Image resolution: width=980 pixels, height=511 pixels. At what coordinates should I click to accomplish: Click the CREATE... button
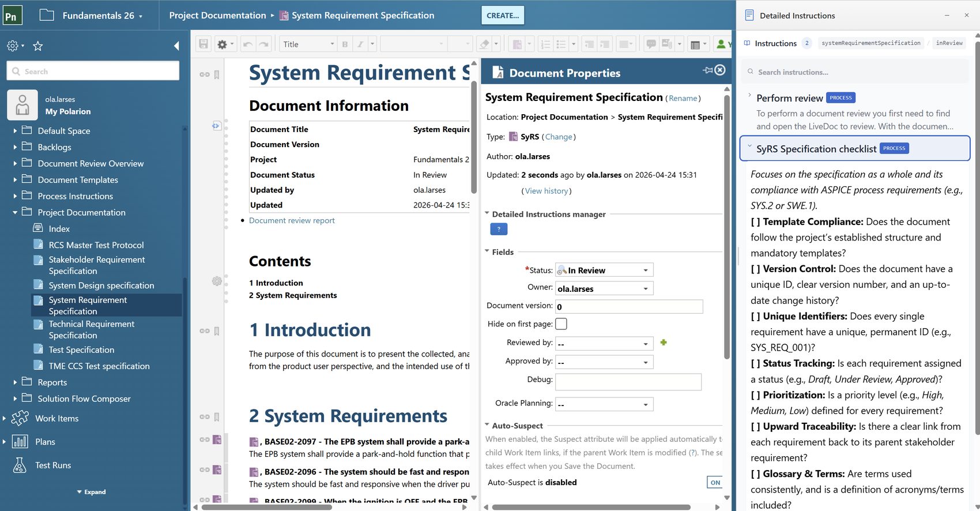point(503,16)
